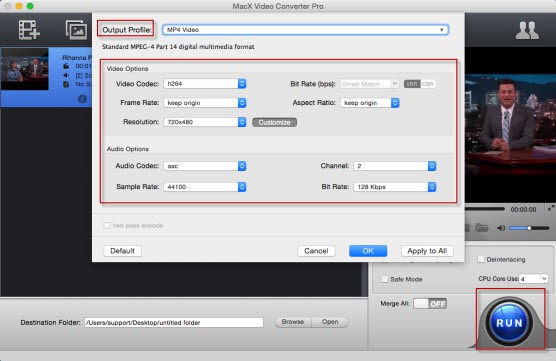
Task: Click the 00:00:00 preview time readout
Action: [x=523, y=210]
